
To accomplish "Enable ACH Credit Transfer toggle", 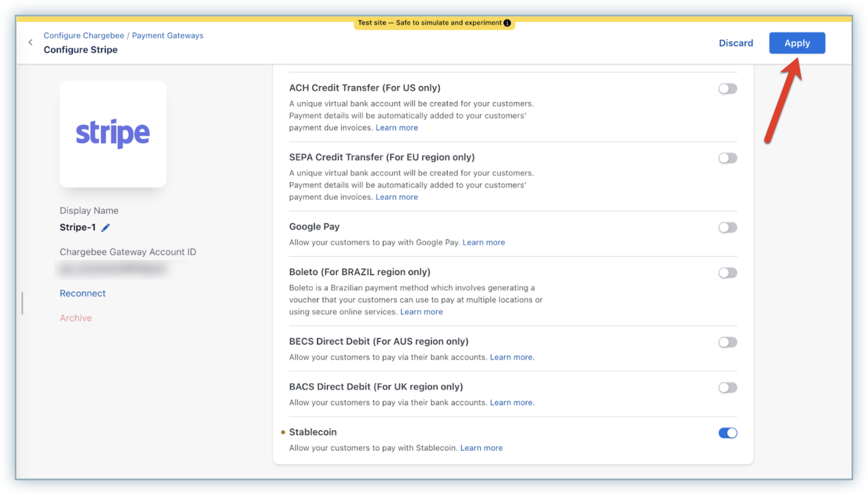I will (x=727, y=89).
